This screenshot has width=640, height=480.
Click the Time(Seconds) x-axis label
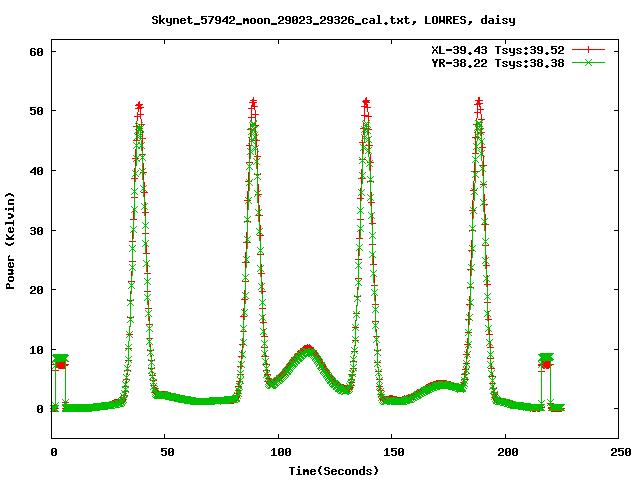(x=334, y=471)
